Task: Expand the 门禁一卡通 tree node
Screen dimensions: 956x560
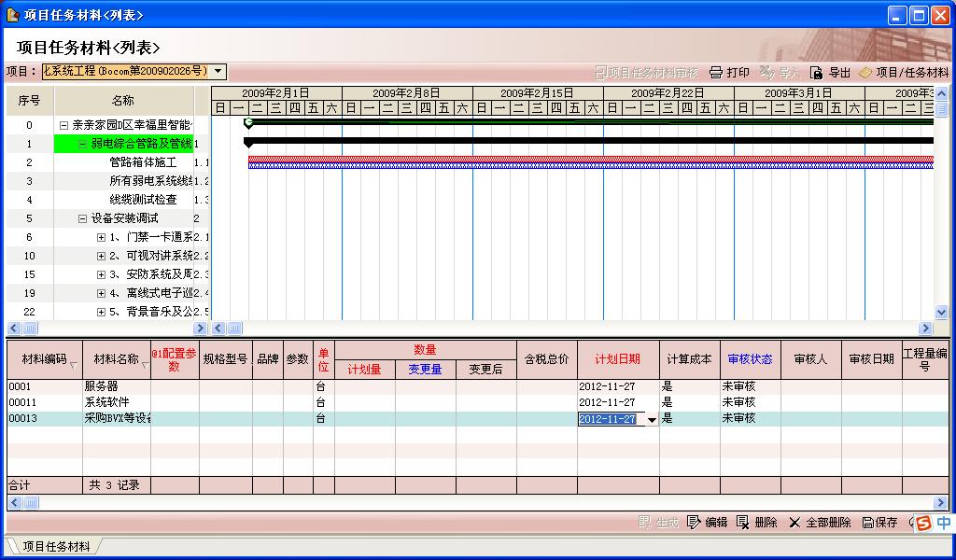Action: click(x=101, y=237)
